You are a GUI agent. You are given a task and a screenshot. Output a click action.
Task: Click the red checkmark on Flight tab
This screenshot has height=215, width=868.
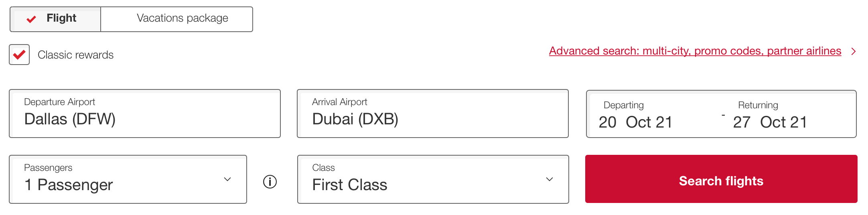(x=31, y=19)
